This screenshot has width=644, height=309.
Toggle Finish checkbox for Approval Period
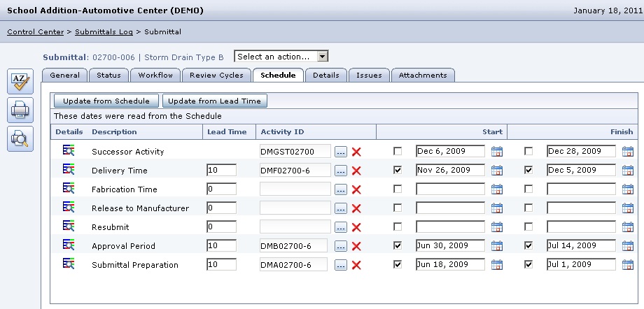pyautogui.click(x=529, y=246)
